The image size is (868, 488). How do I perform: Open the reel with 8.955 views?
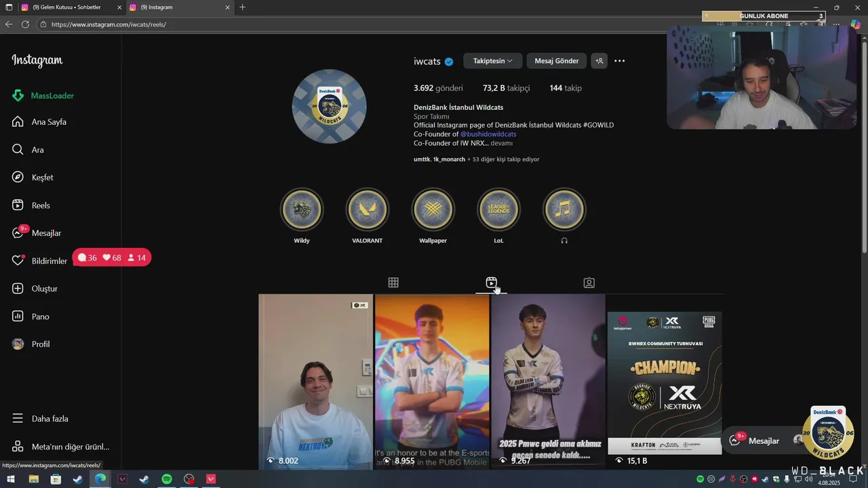pos(432,382)
